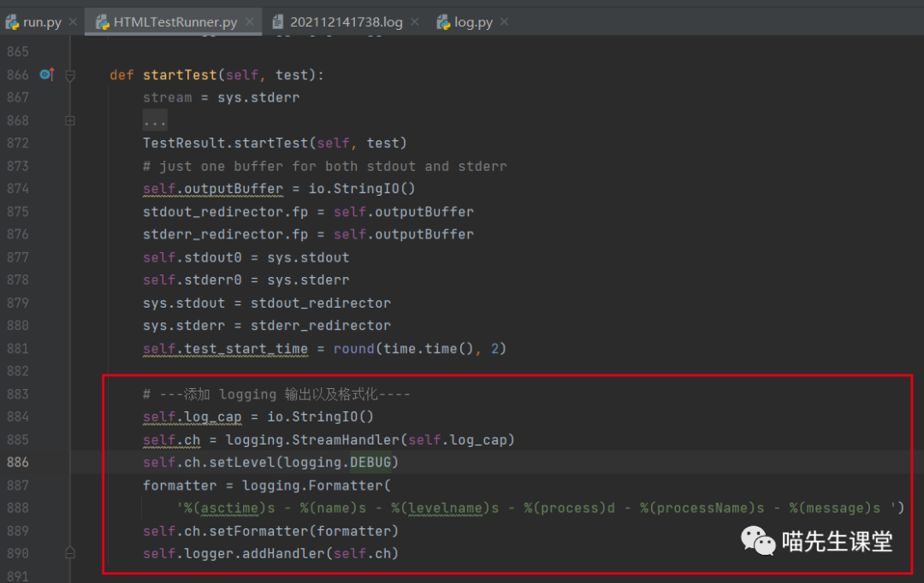The height and width of the screenshot is (583, 924).
Task: Click on 'self.test_start_time' assignment
Action: 324,349
